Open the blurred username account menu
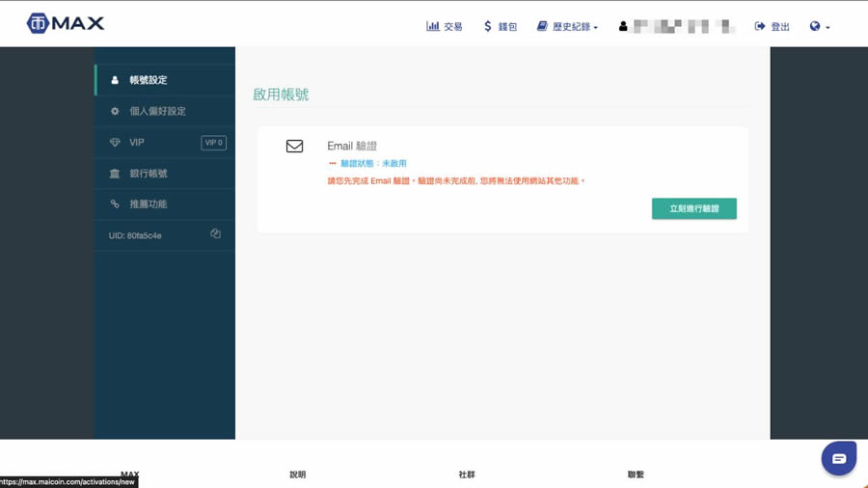The height and width of the screenshot is (488, 868). point(685,26)
